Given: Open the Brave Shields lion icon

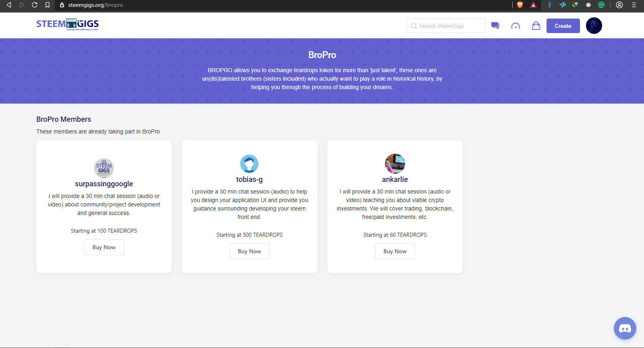Looking at the screenshot, I should point(520,5).
